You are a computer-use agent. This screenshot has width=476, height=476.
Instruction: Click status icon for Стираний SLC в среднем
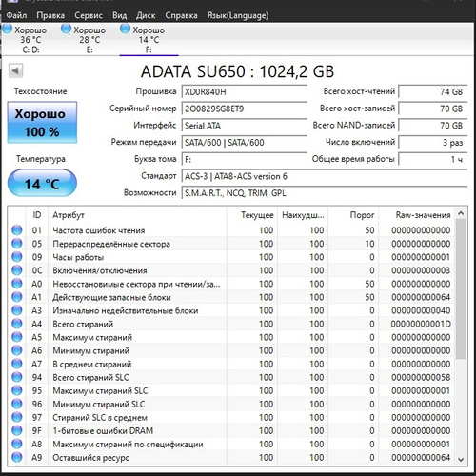pyautogui.click(x=17, y=417)
